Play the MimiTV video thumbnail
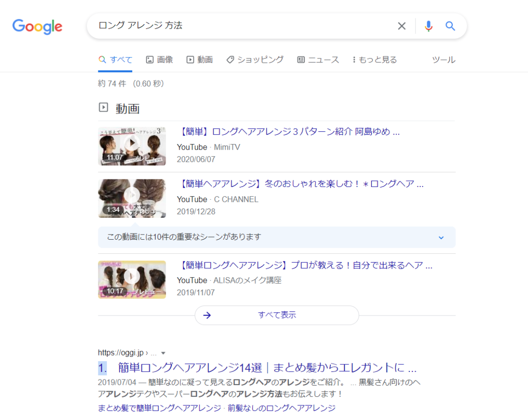 (x=132, y=146)
